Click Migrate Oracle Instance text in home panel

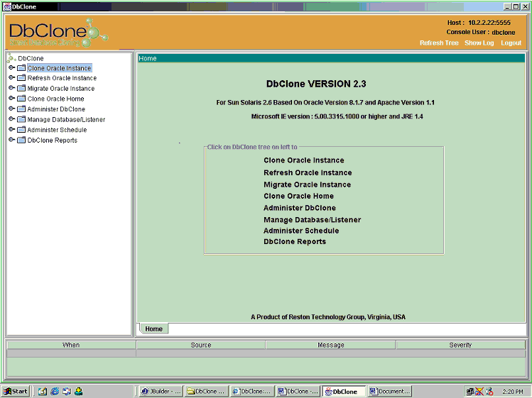(x=308, y=184)
